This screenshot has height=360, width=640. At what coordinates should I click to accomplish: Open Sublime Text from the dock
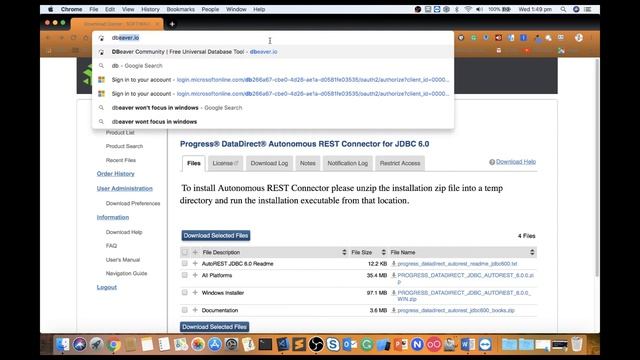click(x=299, y=344)
